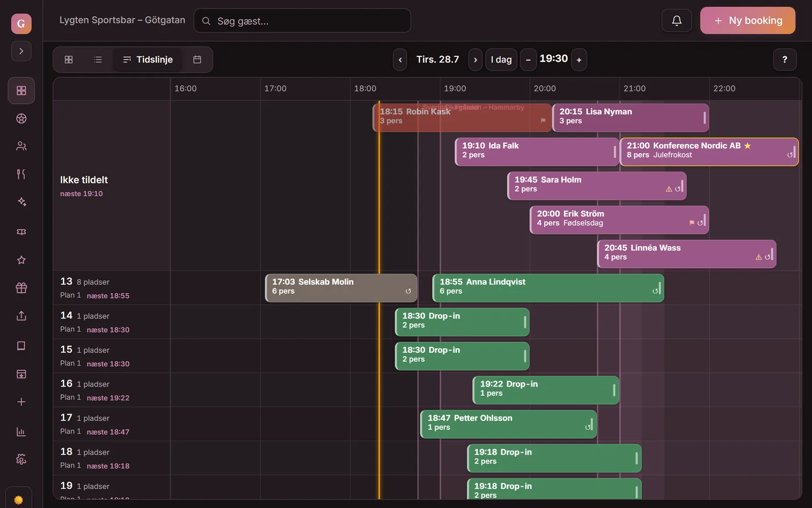Increase the time with plus stepper
Image resolution: width=812 pixels, height=508 pixels.
click(579, 60)
